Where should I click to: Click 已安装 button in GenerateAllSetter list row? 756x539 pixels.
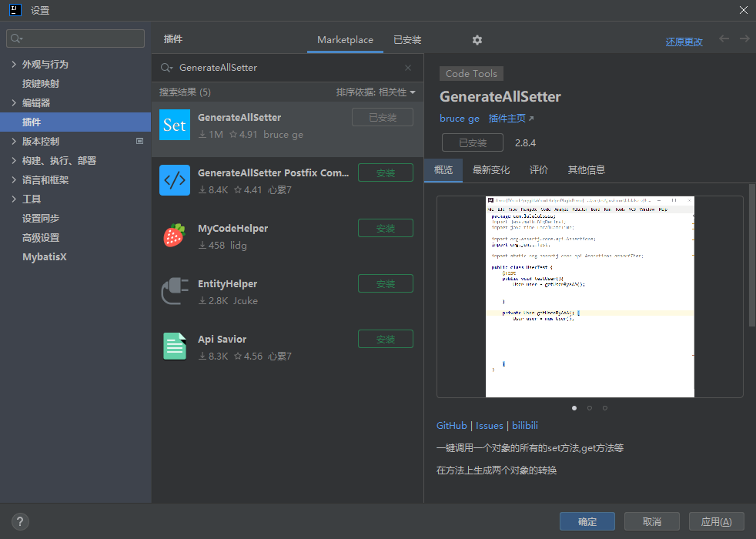383,117
